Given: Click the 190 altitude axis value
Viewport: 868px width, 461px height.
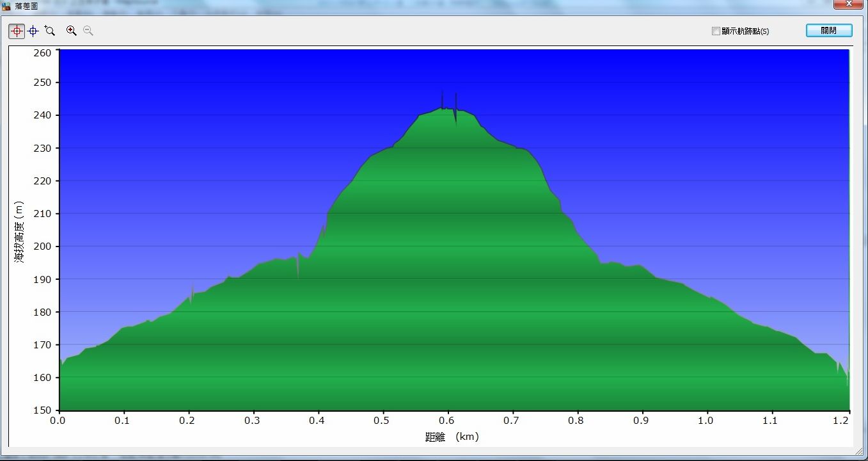Looking at the screenshot, I should pyautogui.click(x=42, y=279).
